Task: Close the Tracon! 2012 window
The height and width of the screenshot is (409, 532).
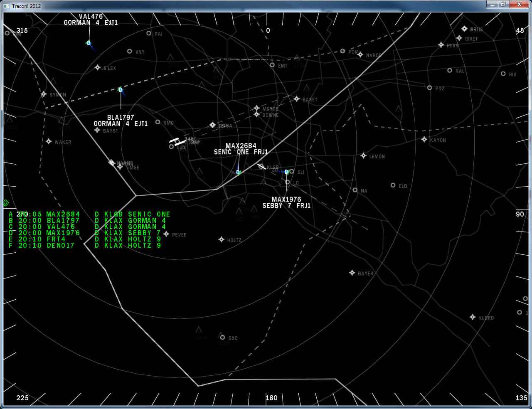Action: [518, 5]
